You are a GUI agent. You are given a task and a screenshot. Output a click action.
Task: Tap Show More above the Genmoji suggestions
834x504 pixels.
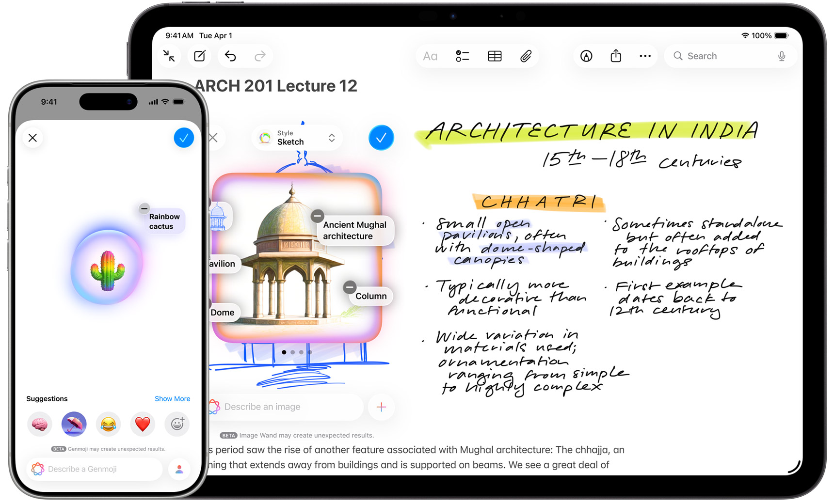coord(172,398)
